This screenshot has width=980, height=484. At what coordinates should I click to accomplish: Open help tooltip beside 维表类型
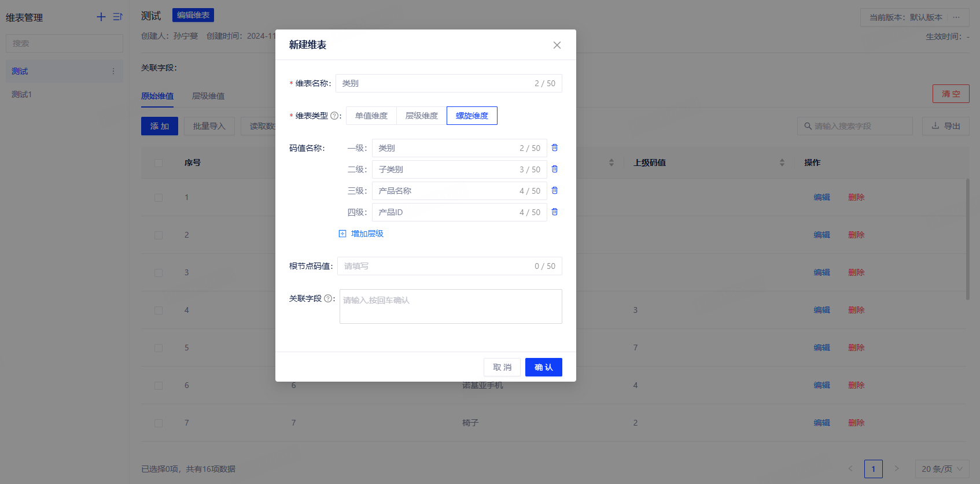coord(334,116)
